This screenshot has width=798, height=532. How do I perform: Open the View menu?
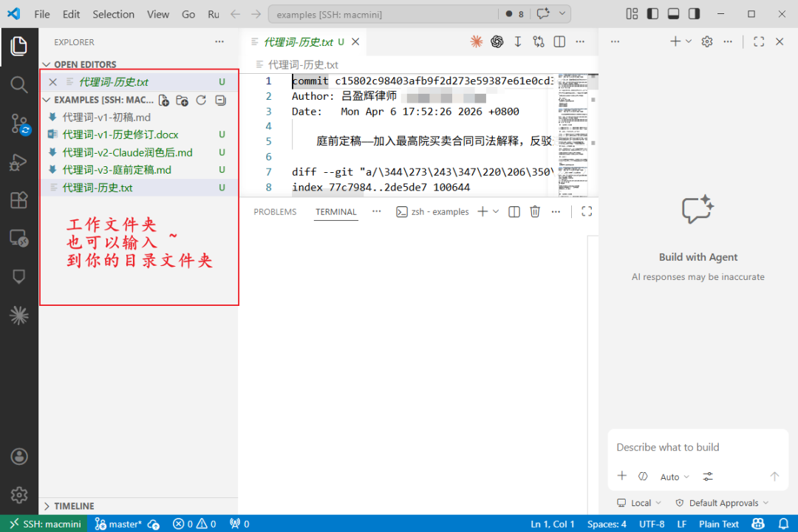158,14
